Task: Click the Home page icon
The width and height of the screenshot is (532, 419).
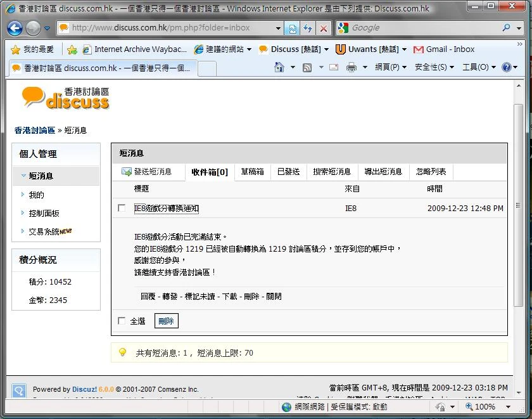Action: [279, 67]
